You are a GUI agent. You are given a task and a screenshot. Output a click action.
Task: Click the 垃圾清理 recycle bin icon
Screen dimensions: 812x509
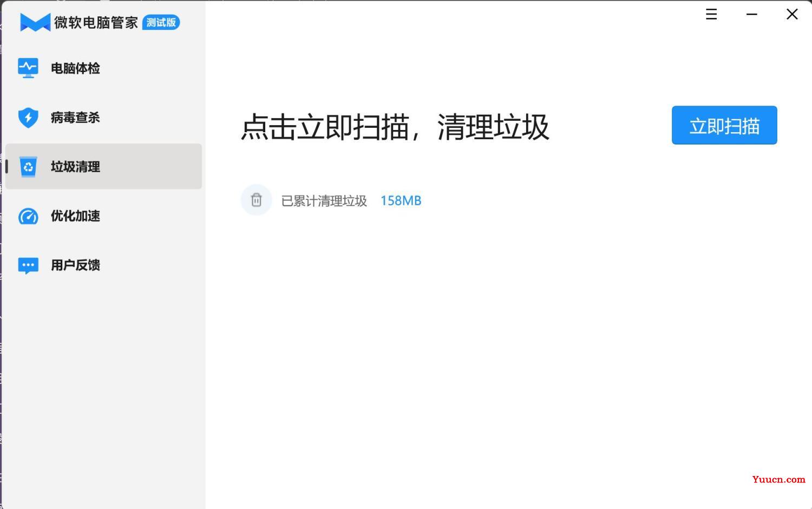(x=28, y=167)
